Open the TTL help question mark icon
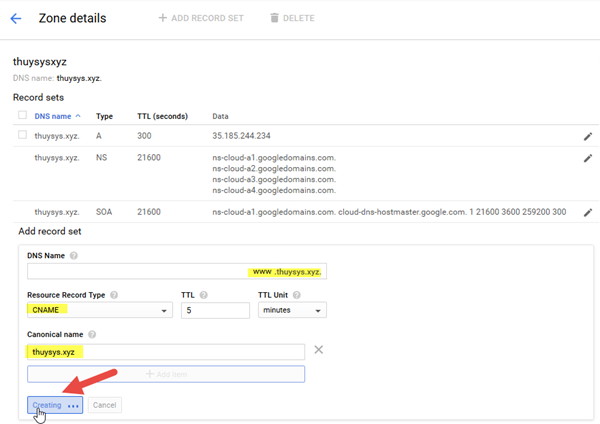This screenshot has width=600, height=424. [x=204, y=295]
